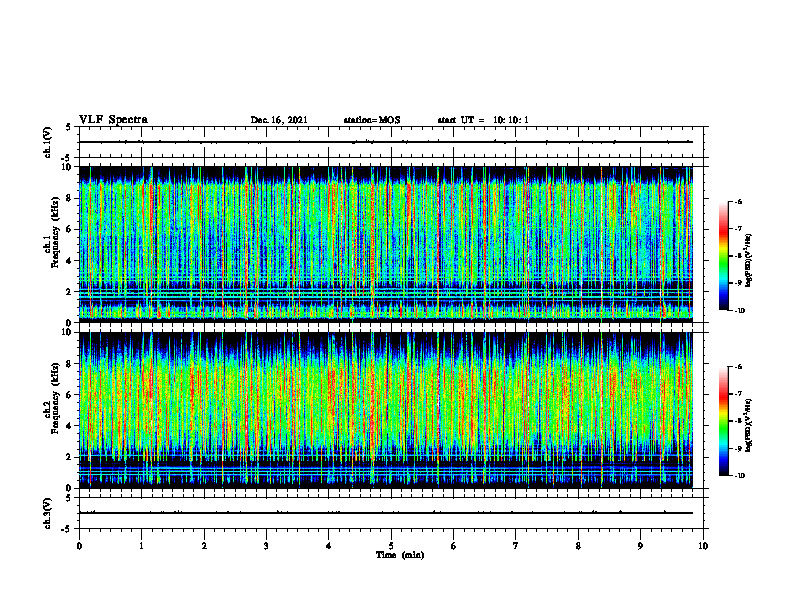Click time axis tick label '5'

coord(391,546)
